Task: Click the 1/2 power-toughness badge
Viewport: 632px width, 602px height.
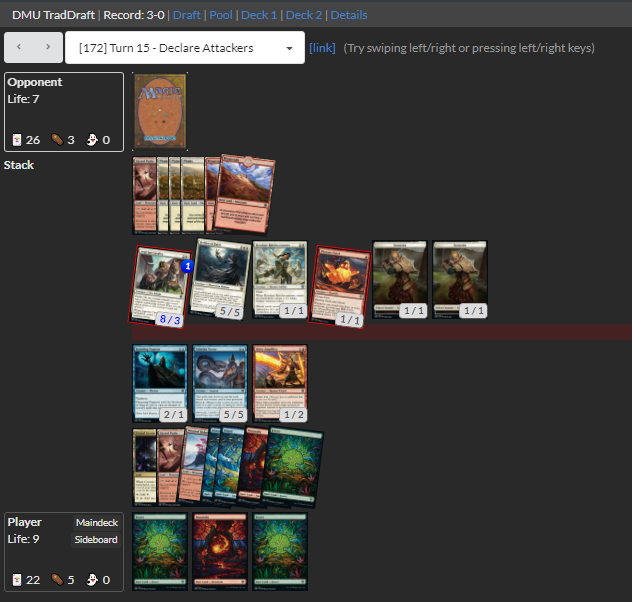Action: coord(294,415)
